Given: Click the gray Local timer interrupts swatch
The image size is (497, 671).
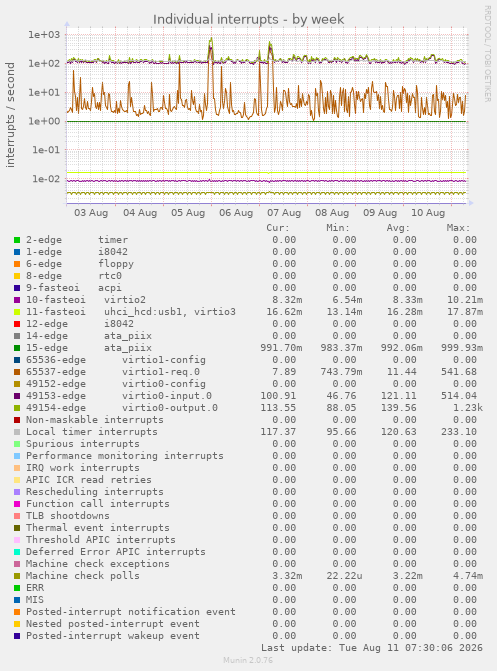Looking at the screenshot, I should [17, 432].
